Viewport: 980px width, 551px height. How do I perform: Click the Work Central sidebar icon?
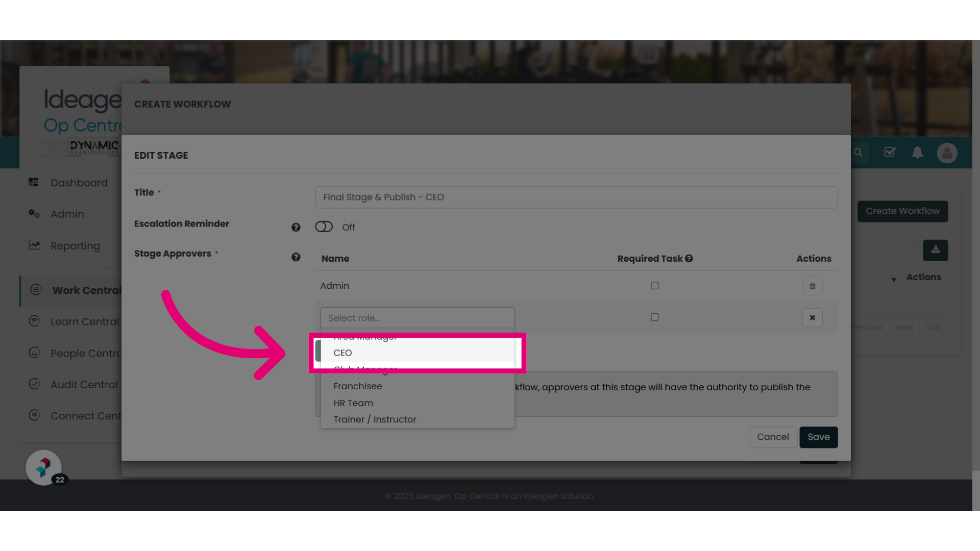tap(36, 290)
